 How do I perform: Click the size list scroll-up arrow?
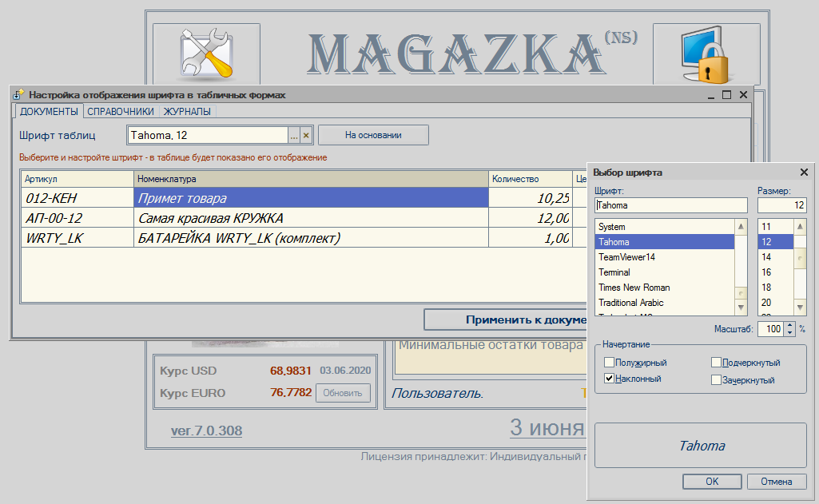(800, 227)
